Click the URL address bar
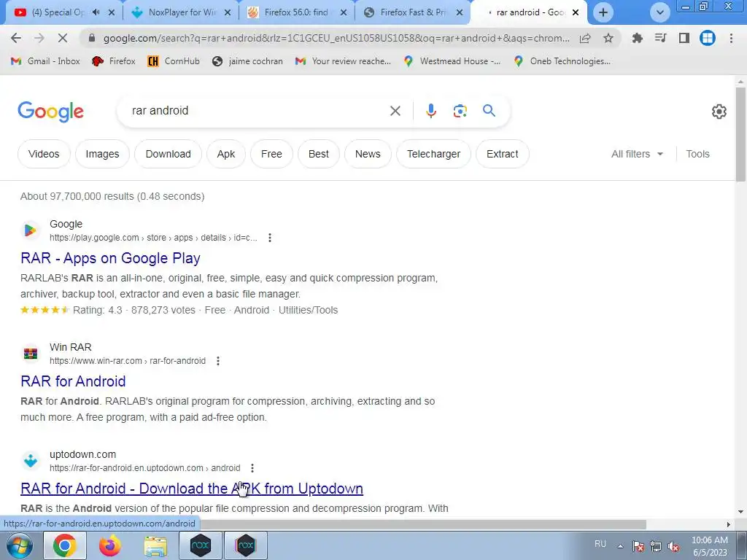This screenshot has width=747, height=560. click(336, 38)
